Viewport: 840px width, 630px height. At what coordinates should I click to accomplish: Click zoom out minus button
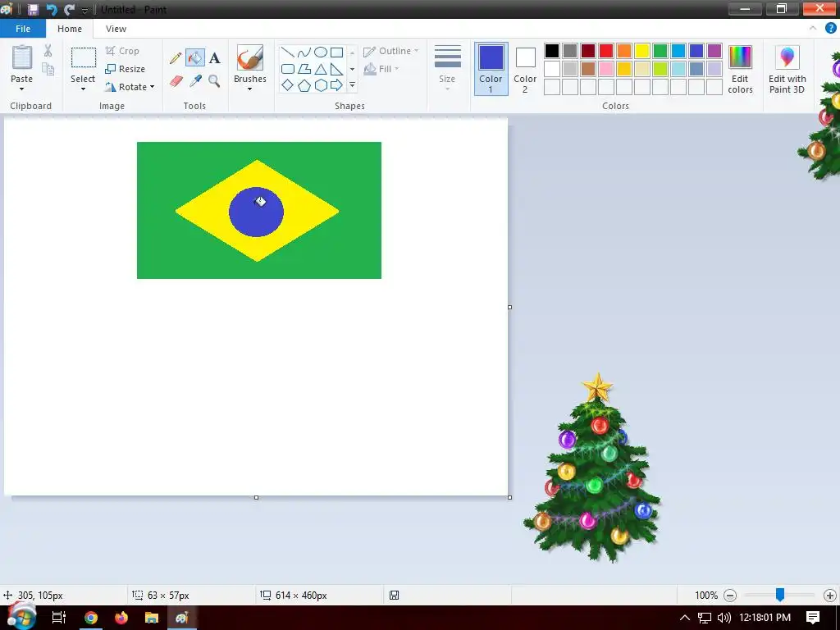point(729,596)
